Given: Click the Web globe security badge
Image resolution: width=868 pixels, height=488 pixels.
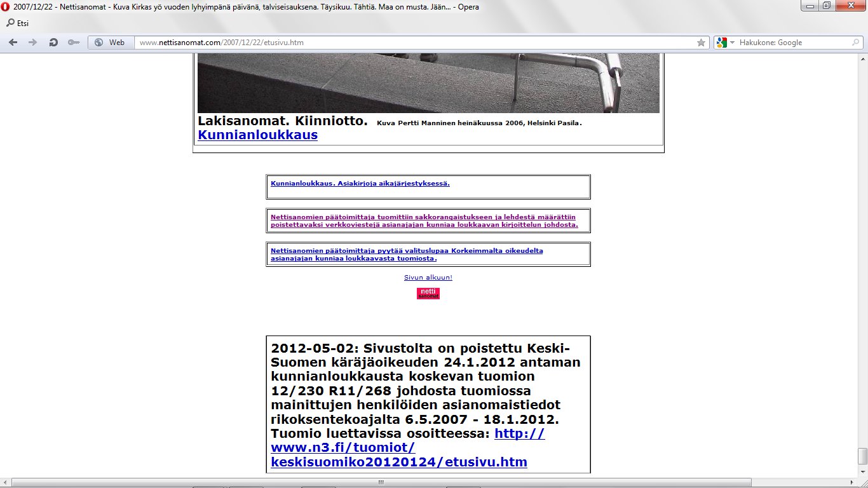Looking at the screenshot, I should [x=110, y=43].
